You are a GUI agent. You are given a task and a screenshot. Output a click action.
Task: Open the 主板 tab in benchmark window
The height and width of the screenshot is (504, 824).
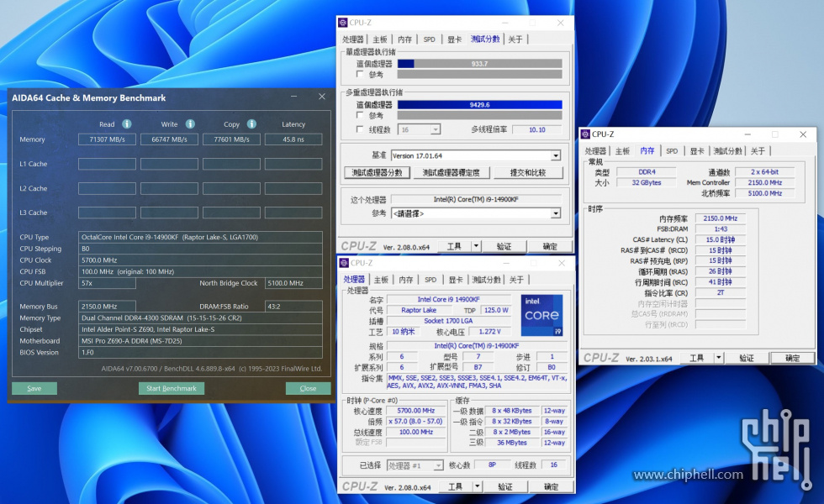(x=380, y=39)
